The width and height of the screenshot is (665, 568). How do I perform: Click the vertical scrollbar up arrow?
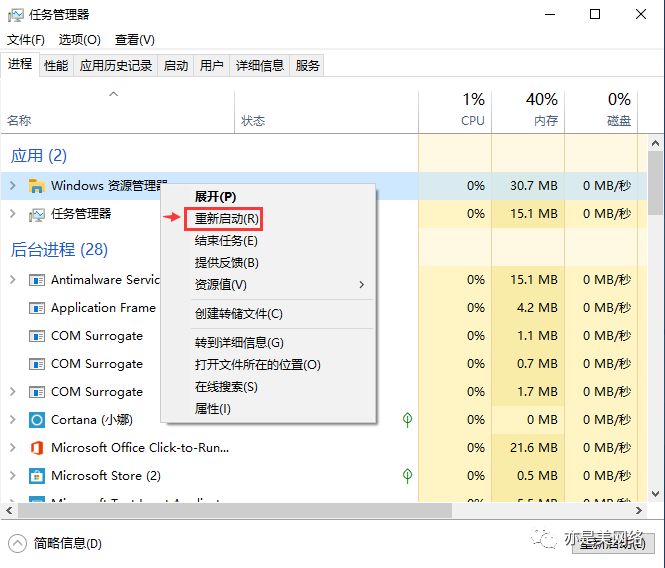(x=655, y=143)
